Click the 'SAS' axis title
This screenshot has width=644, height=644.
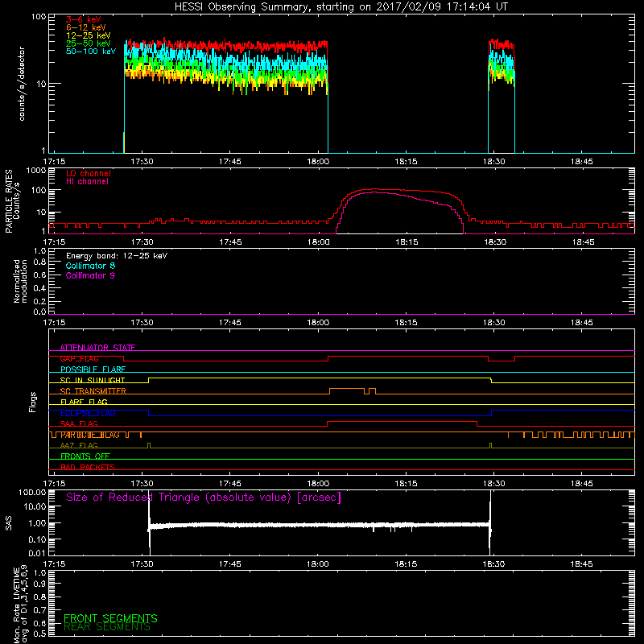click(x=9, y=523)
